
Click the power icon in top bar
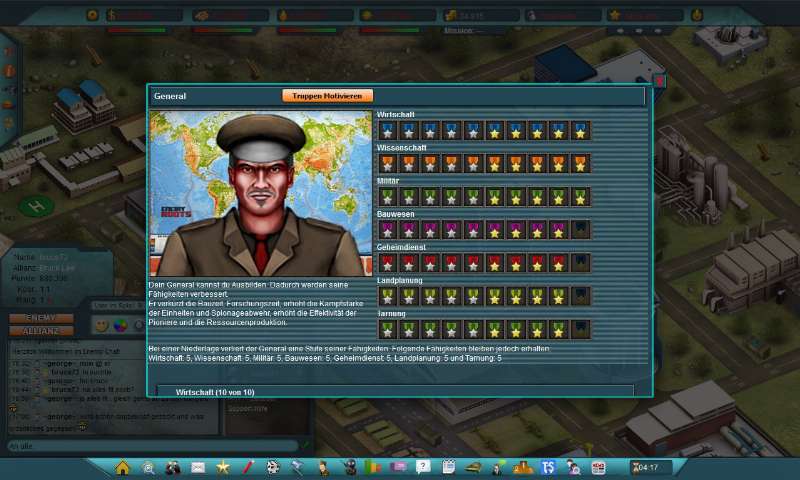pos(697,15)
